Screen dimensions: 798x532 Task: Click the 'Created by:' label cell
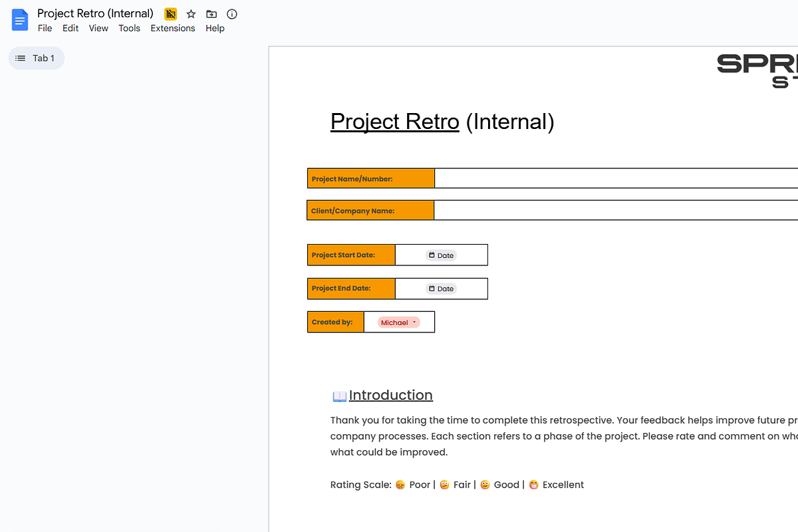(x=336, y=322)
